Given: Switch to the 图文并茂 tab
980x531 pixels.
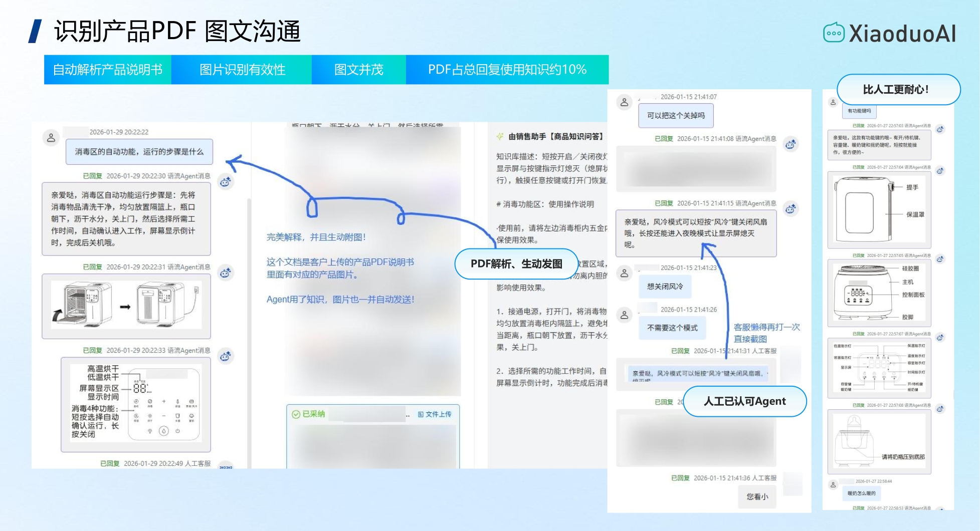Looking at the screenshot, I should (359, 70).
